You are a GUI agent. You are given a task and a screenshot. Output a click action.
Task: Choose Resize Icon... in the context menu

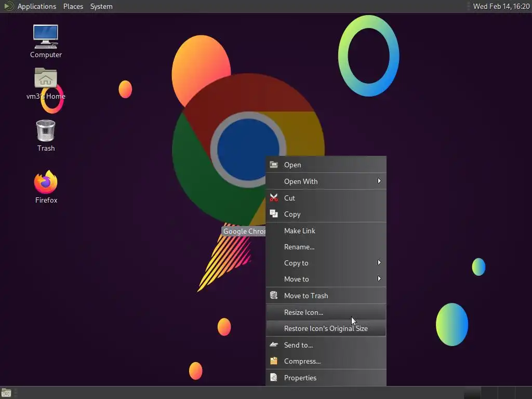click(326, 312)
